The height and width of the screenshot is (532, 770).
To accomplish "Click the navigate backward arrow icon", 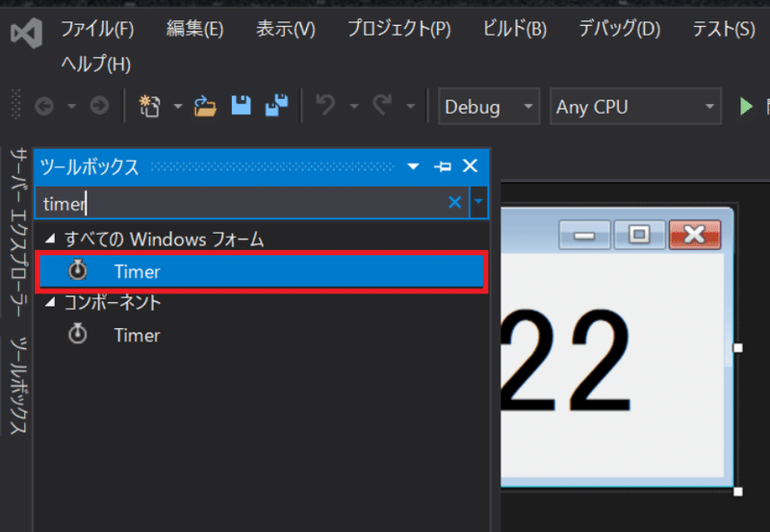I will point(44,106).
